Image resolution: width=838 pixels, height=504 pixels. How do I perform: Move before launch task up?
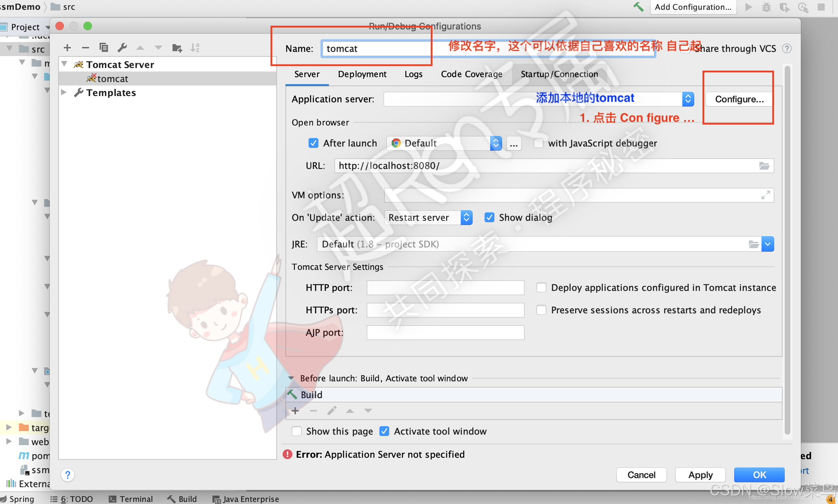350,411
